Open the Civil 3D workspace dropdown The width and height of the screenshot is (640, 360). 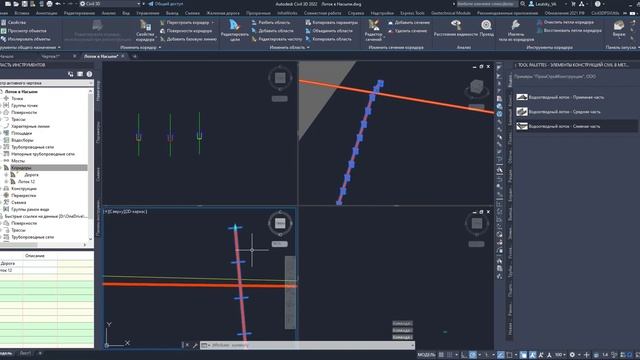110,4
